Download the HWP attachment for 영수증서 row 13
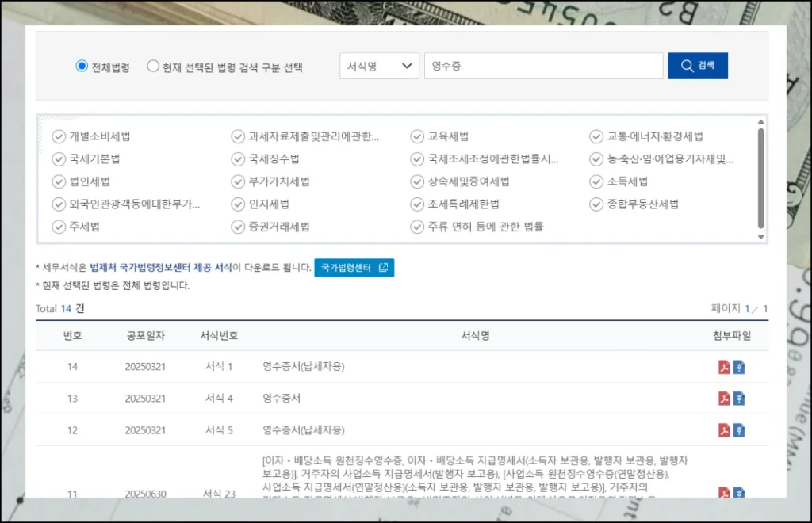Viewport: 812px width, 523px height. click(741, 399)
